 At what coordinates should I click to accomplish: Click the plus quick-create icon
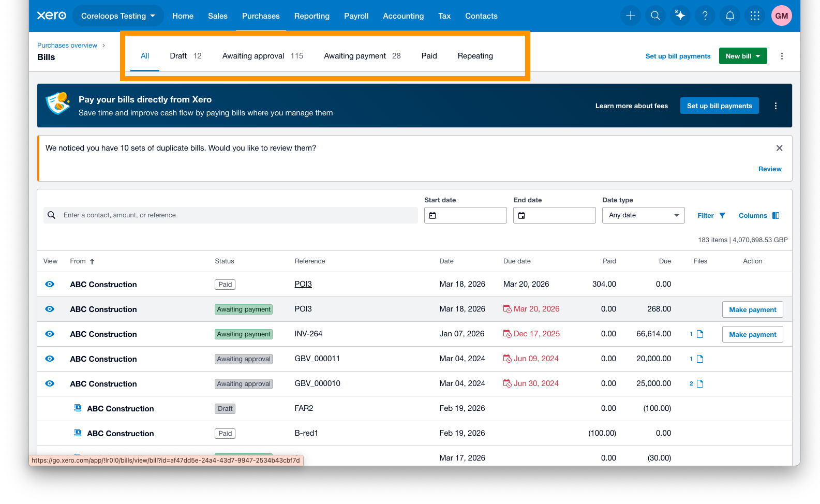click(630, 16)
